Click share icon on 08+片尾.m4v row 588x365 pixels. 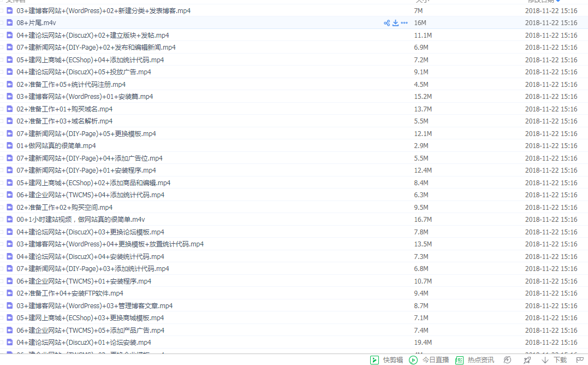pyautogui.click(x=387, y=23)
